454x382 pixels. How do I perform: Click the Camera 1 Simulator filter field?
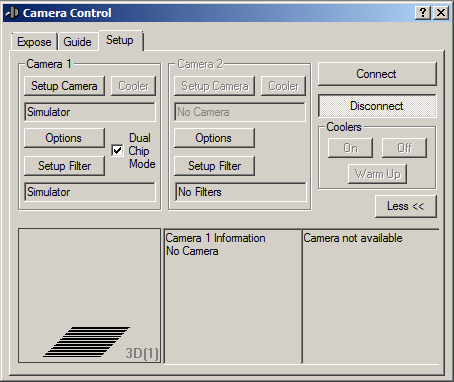[x=90, y=192]
